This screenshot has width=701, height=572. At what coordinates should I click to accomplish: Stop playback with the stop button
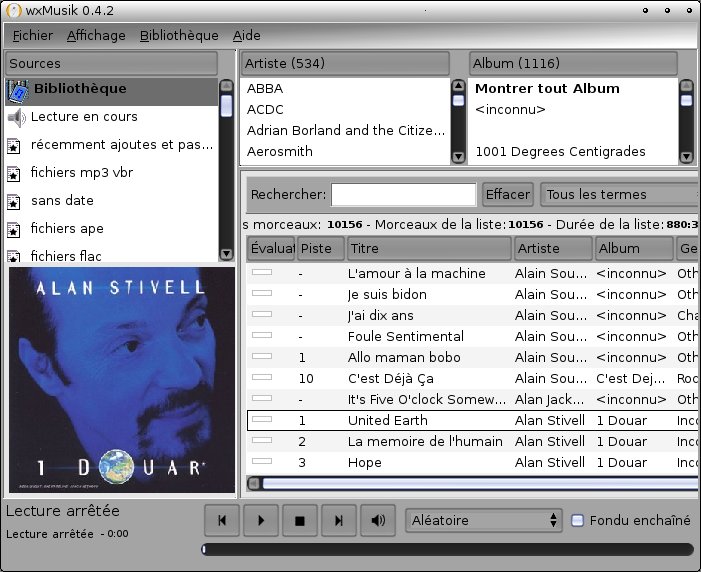(300, 520)
